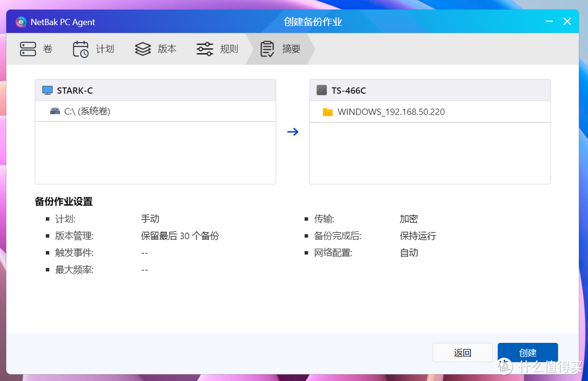
Task: Select the 卷 (volumes) step icon
Action: click(28, 48)
